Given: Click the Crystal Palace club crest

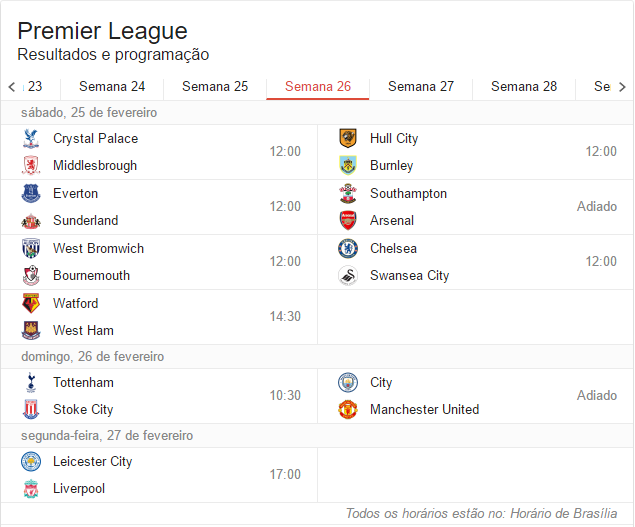Looking at the screenshot, I should pos(31,139).
